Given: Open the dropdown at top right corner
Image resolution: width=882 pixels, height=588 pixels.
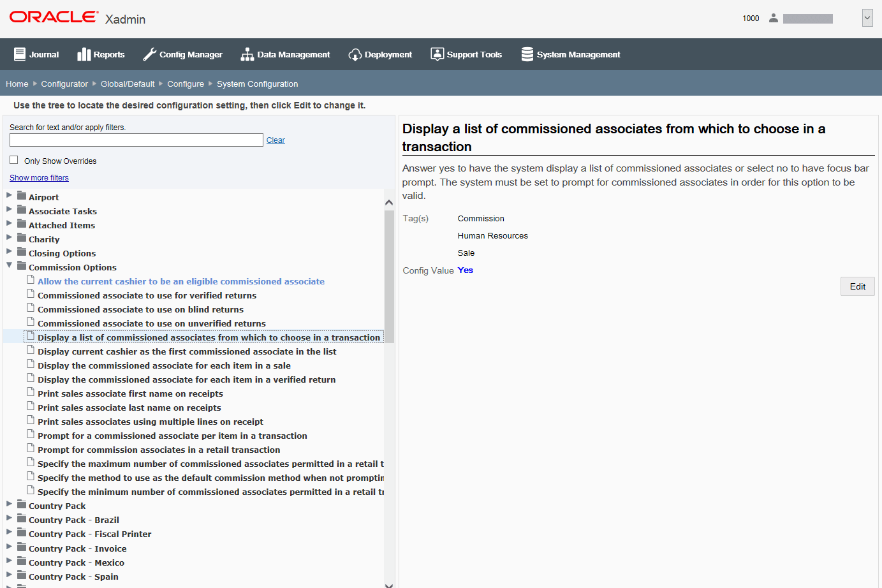Looking at the screenshot, I should [x=867, y=18].
